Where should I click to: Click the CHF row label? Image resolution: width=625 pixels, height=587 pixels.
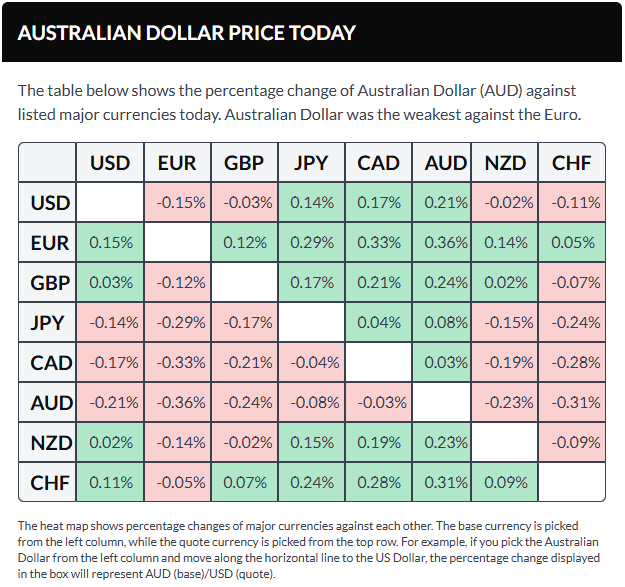pyautogui.click(x=50, y=482)
